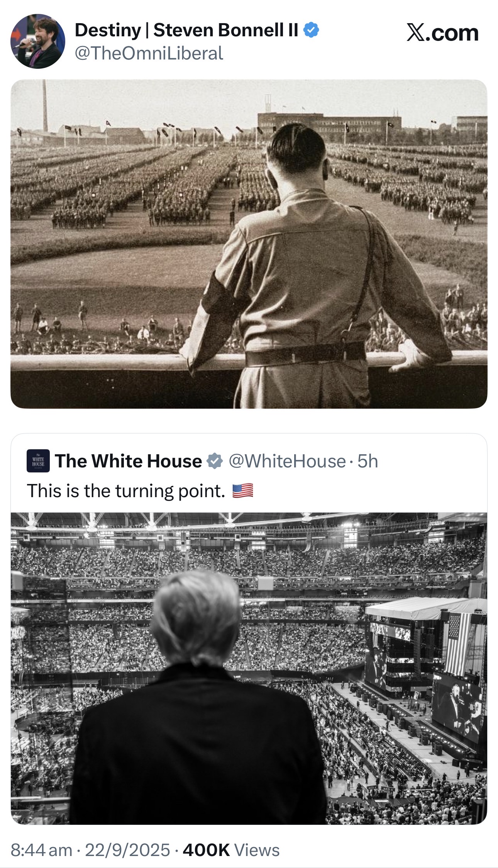Open The White House avatar icon
498x868 pixels.
(38, 460)
